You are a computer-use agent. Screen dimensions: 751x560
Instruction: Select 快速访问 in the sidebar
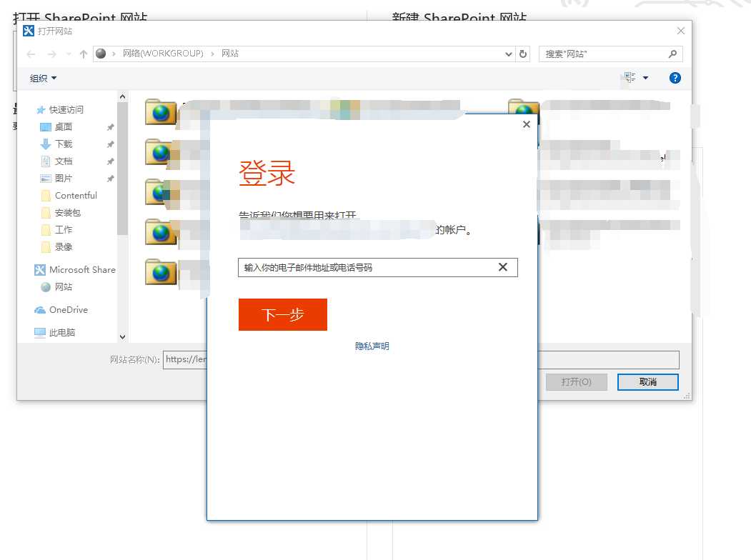click(x=66, y=109)
